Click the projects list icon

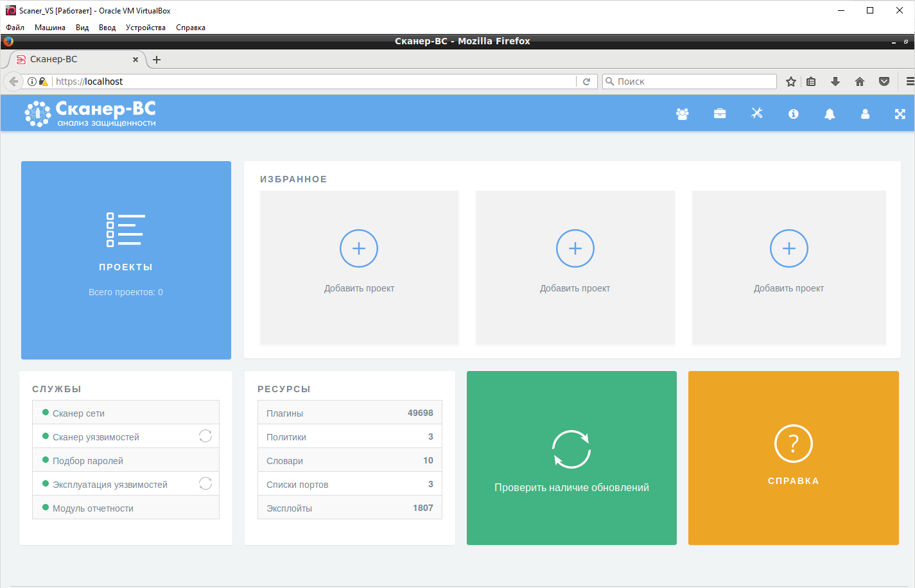125,230
